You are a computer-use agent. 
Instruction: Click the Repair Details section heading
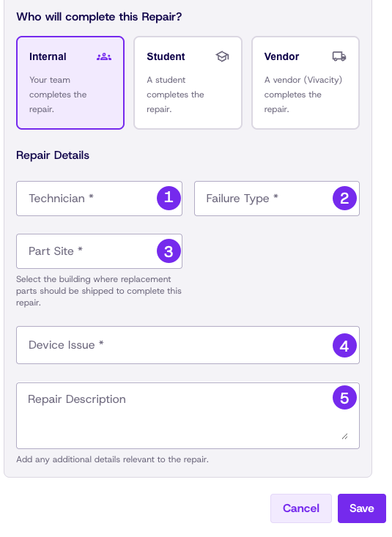coord(53,155)
